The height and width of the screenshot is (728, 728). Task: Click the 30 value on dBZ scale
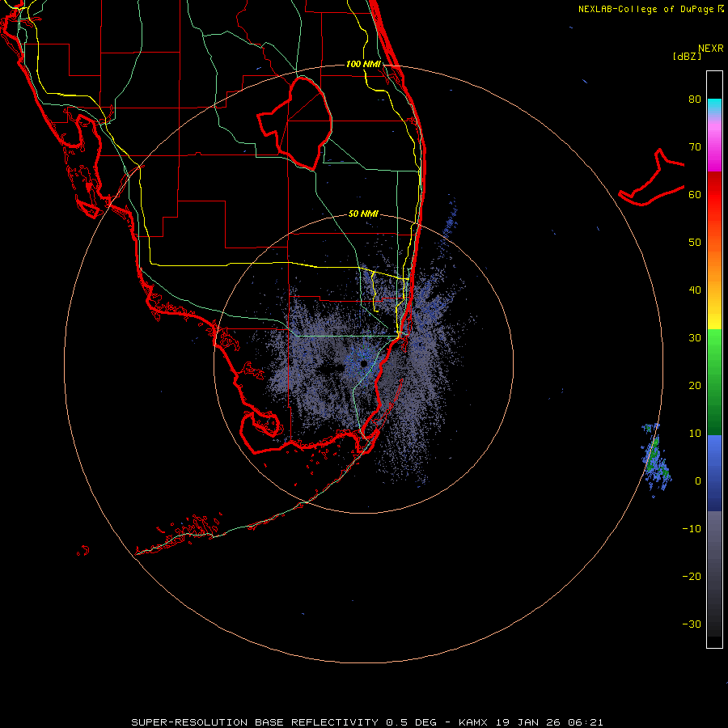point(695,337)
